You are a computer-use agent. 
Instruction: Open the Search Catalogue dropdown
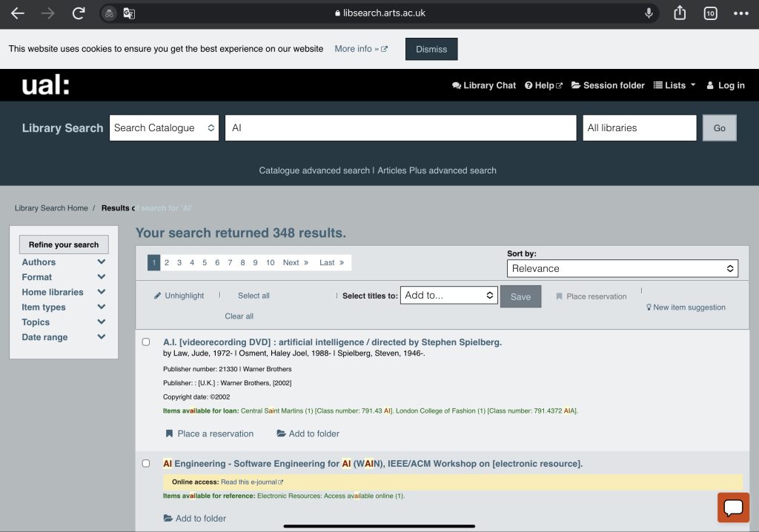pos(164,127)
